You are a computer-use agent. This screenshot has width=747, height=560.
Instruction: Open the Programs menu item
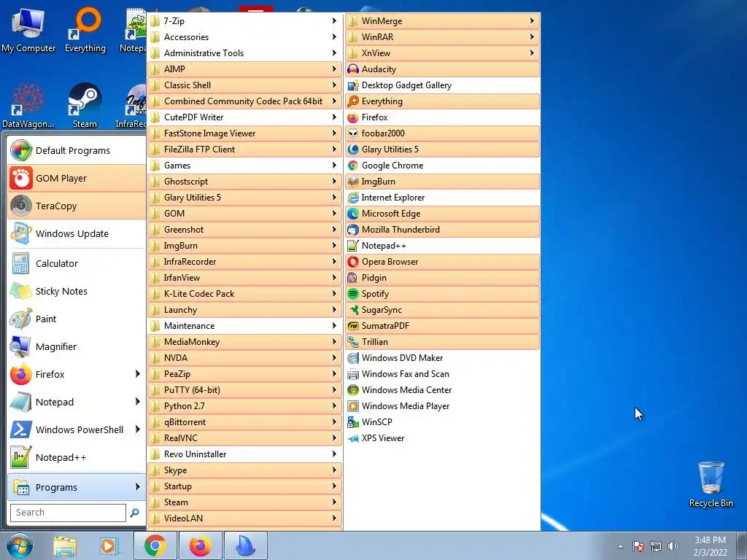tap(77, 487)
